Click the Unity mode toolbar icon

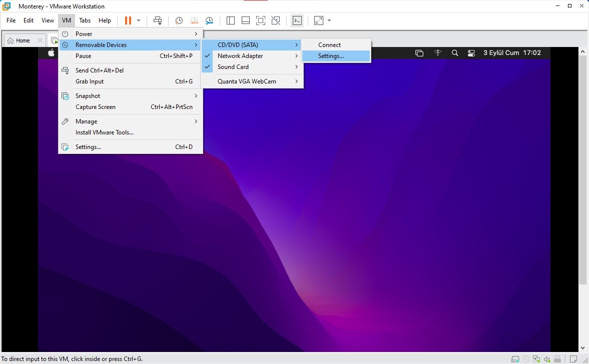(x=276, y=20)
